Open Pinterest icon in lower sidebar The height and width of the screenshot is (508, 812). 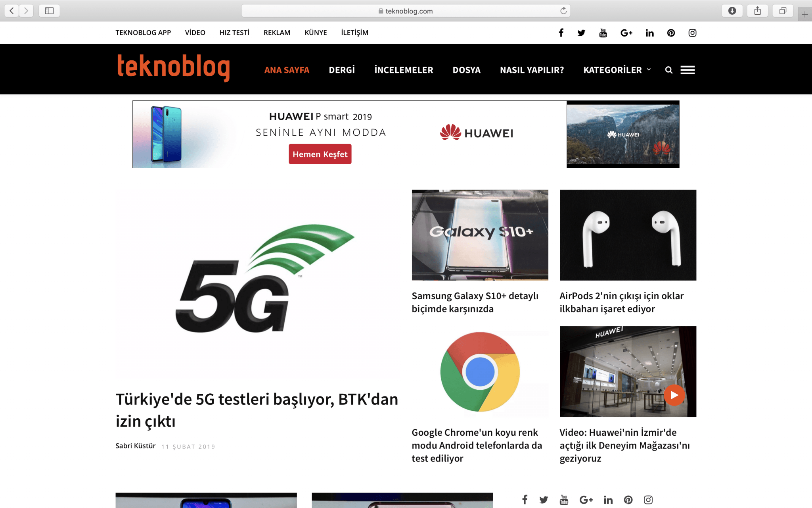(628, 500)
